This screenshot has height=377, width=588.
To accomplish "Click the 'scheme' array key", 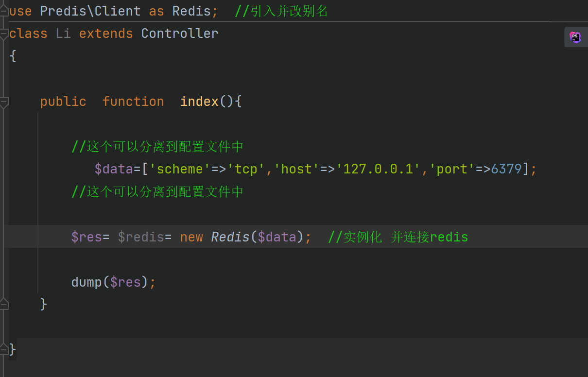I will [180, 169].
